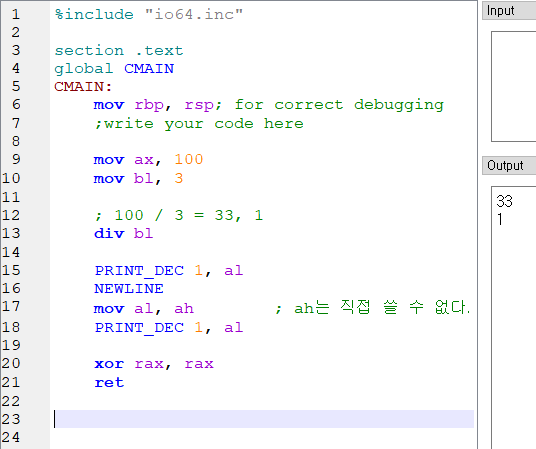This screenshot has width=536, height=449.
Task: Click the 'mov al, ah' instruction
Action: (144, 309)
